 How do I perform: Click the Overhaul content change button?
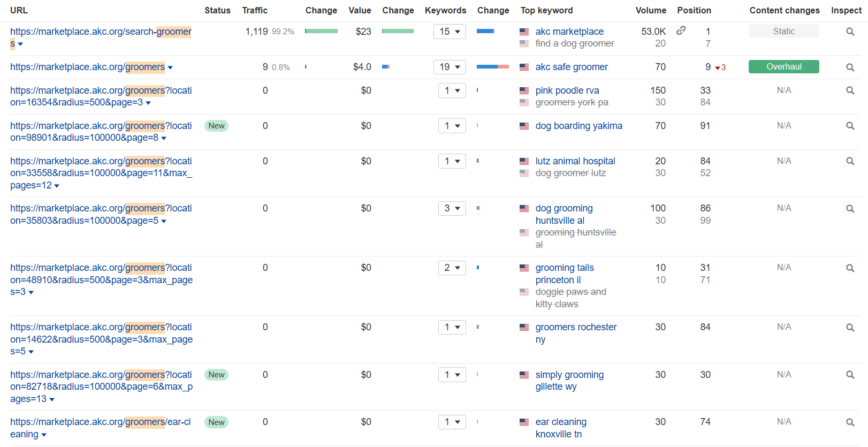click(784, 67)
